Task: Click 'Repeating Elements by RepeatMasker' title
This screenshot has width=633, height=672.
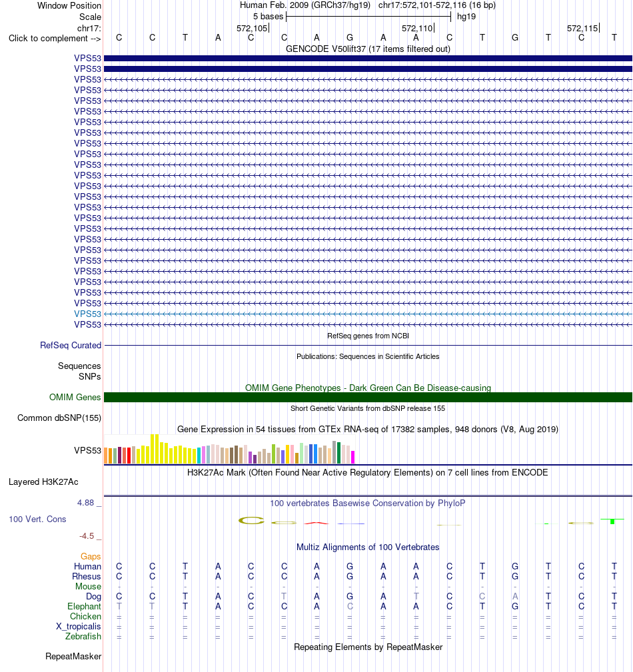Action: 368,647
